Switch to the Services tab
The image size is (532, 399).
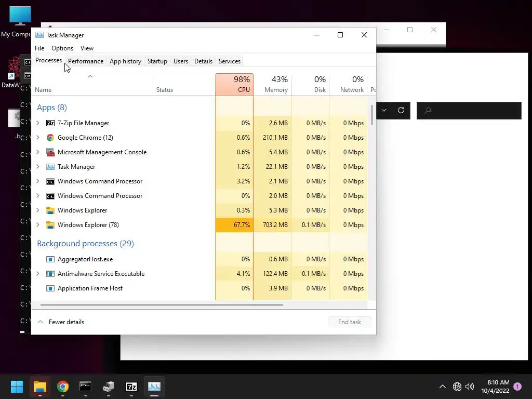[x=229, y=61]
